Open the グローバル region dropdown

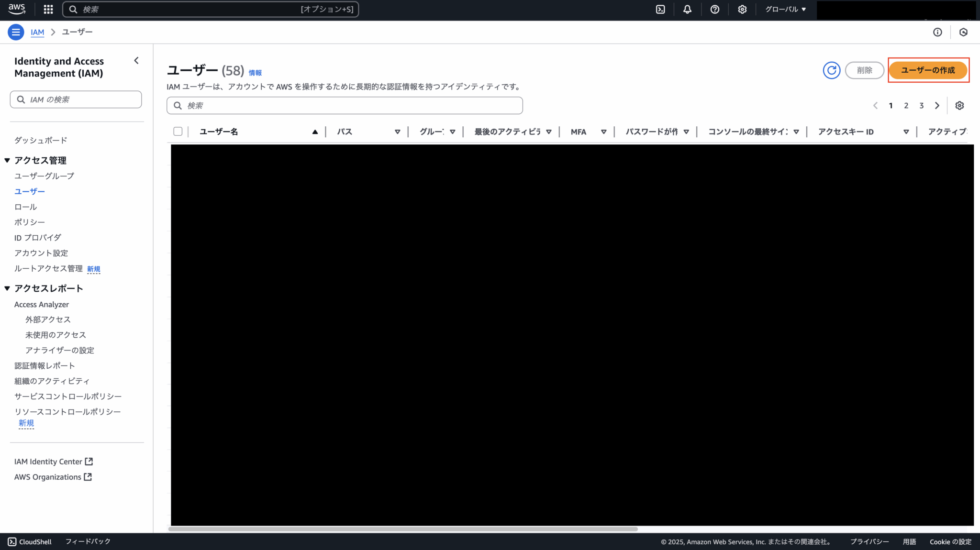(786, 9)
